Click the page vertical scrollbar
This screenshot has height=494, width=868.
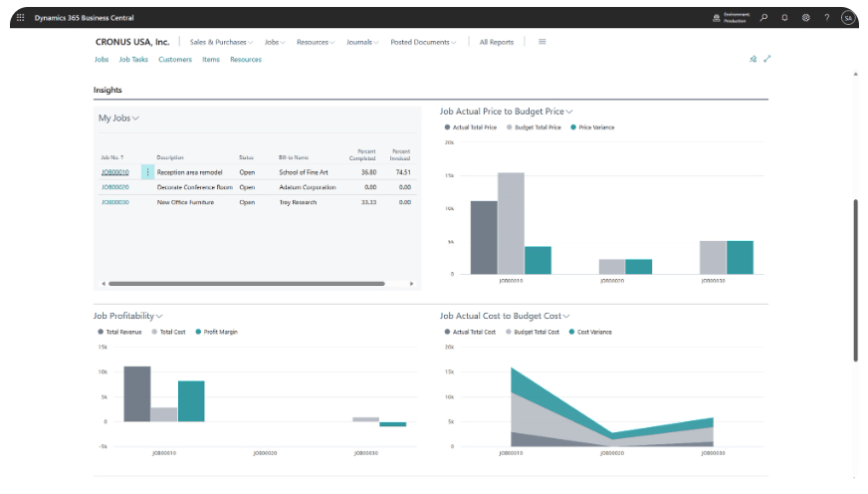(855, 280)
